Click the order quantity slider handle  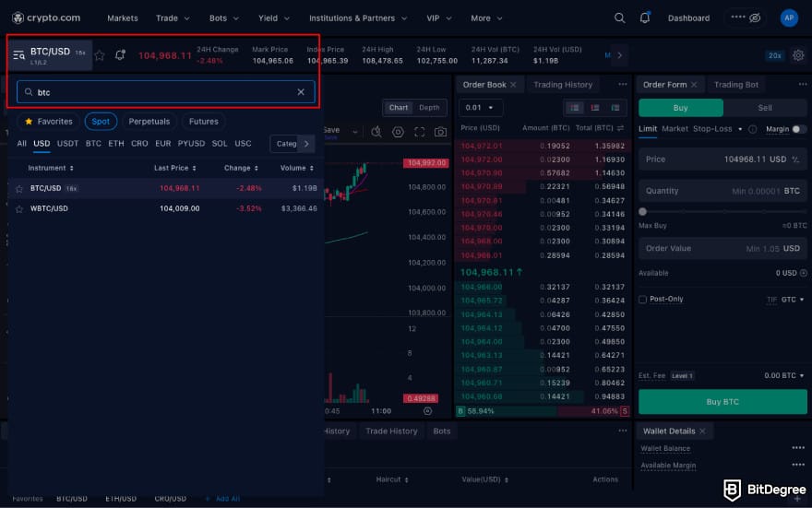(x=642, y=211)
